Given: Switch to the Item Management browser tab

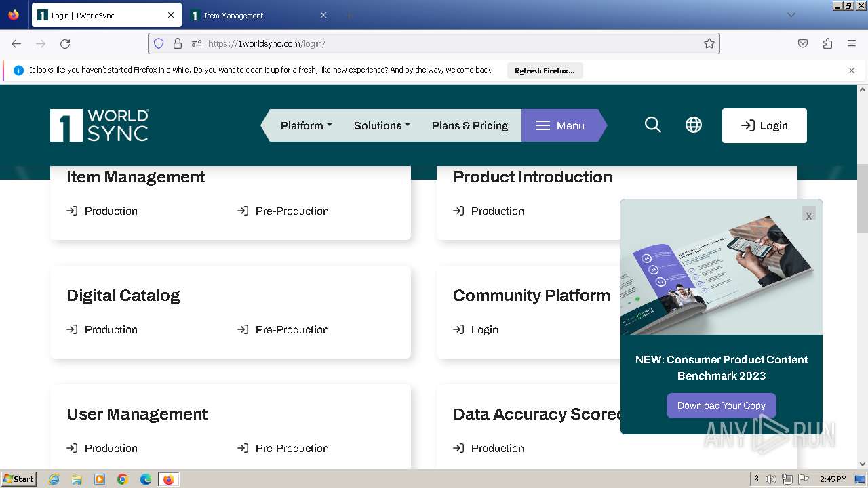Looking at the screenshot, I should pyautogui.click(x=258, y=15).
